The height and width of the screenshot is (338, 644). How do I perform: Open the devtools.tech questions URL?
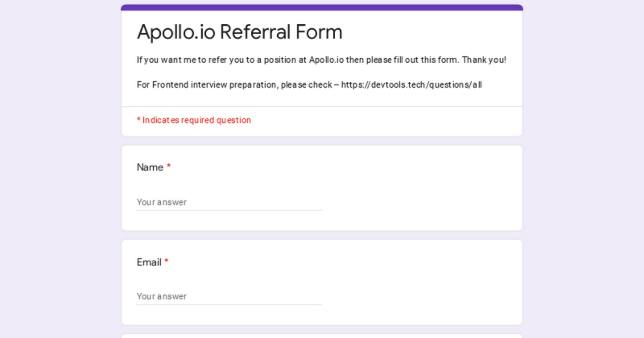411,84
